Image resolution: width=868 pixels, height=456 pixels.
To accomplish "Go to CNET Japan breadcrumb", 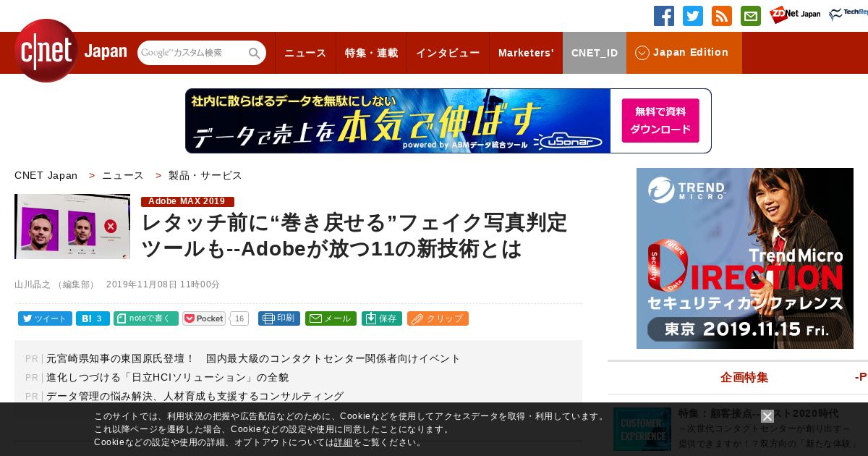I will (x=46, y=175).
